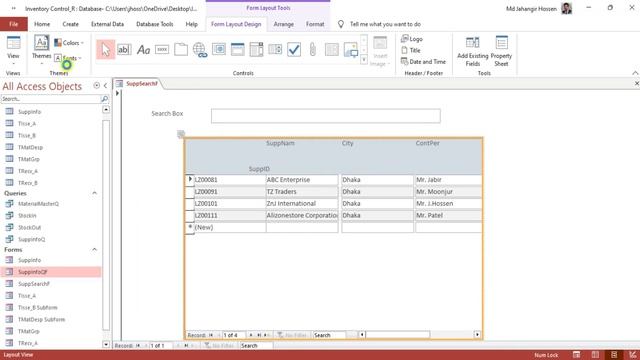Open the Colors theme dropdown
The image size is (640, 360).
(69, 42)
